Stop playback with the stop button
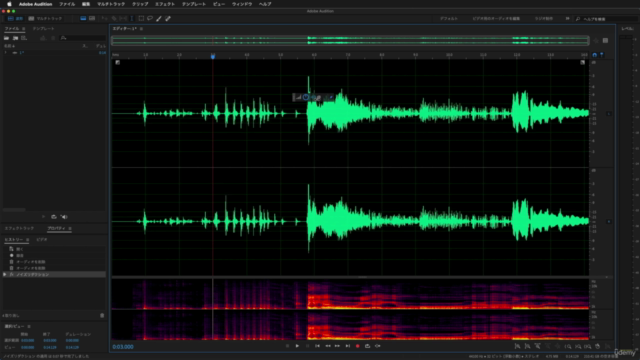The height and width of the screenshot is (360, 640). [287, 346]
